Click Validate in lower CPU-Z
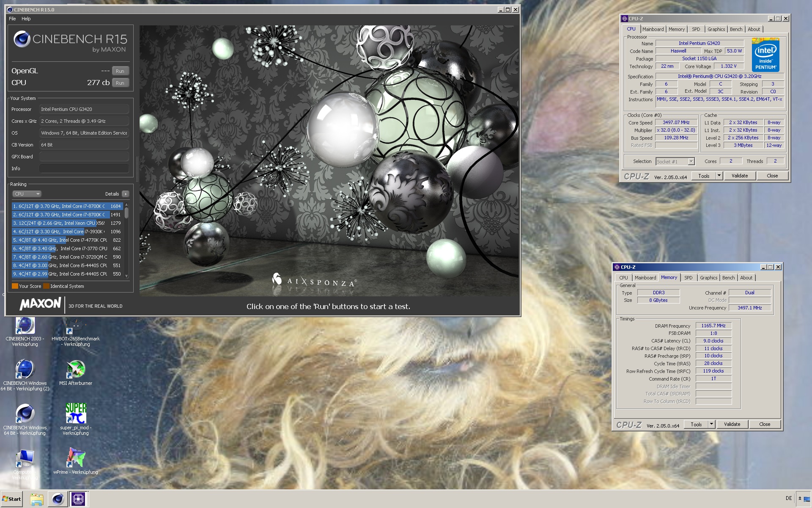Viewport: 812px width, 508px height. (x=732, y=424)
